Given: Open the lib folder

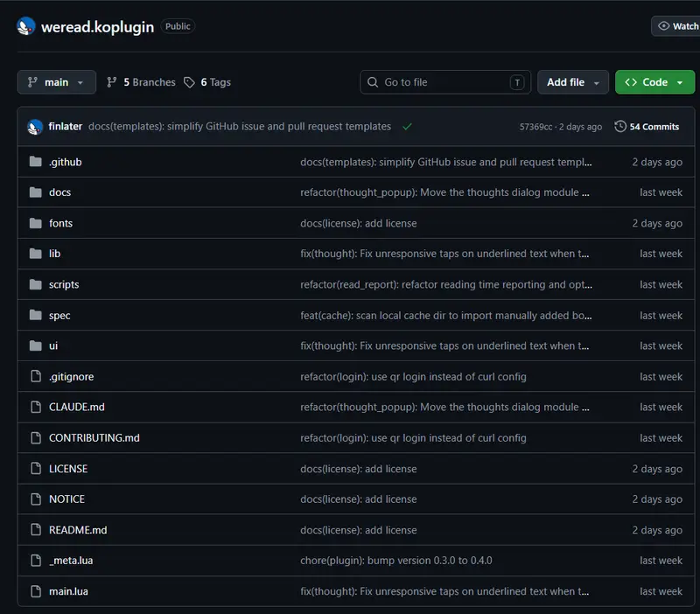Looking at the screenshot, I should tap(54, 254).
